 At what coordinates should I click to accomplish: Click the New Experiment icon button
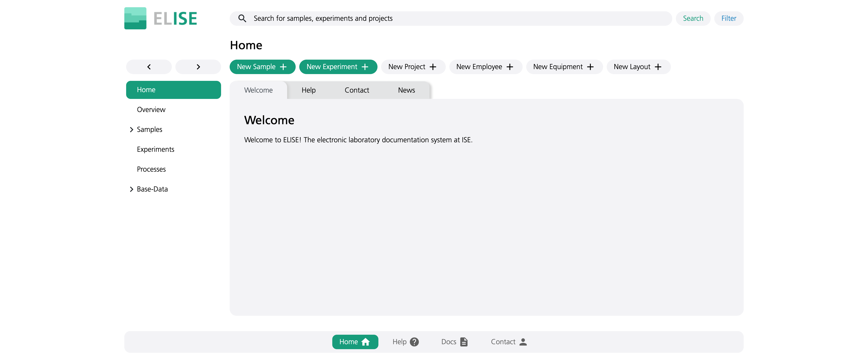click(x=365, y=66)
